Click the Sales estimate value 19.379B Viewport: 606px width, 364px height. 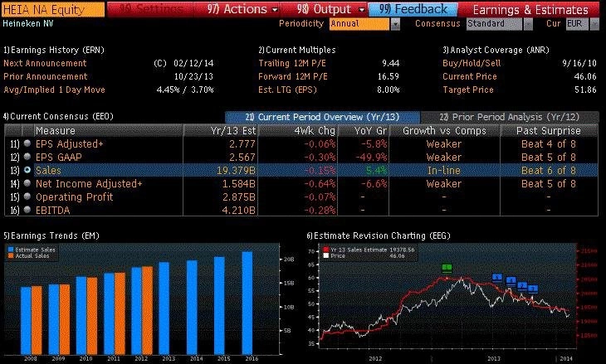point(236,171)
